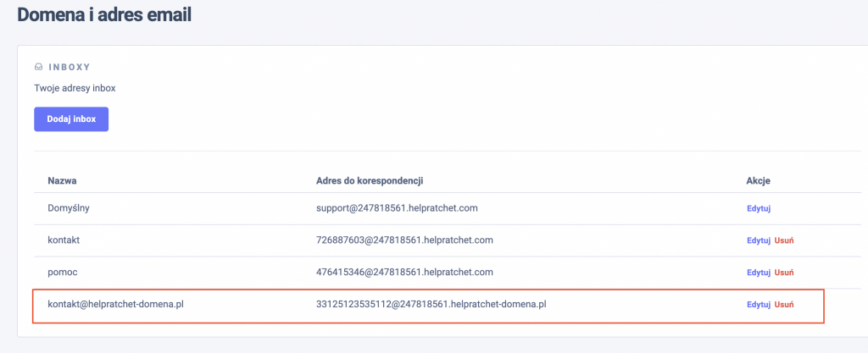Open Edytuj for the pomoc inbox
The image size is (868, 353).
pyautogui.click(x=758, y=273)
